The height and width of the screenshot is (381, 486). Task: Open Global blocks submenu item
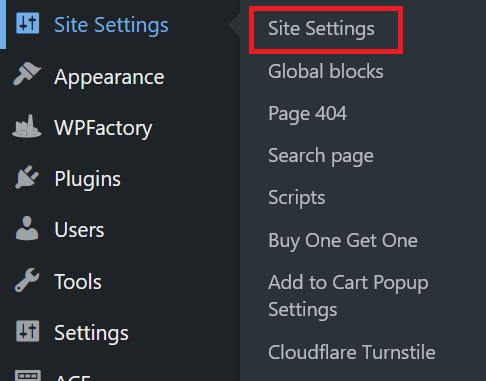coord(326,71)
